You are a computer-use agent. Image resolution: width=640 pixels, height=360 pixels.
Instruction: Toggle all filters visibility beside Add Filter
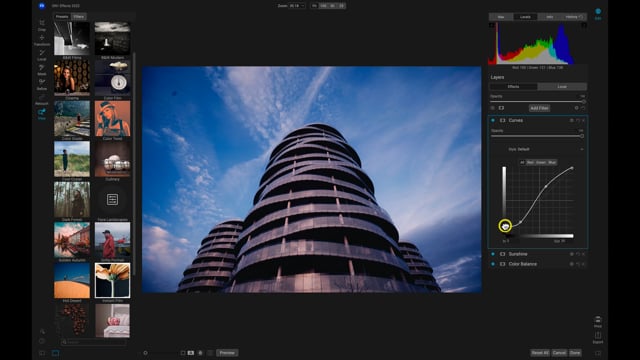click(x=493, y=108)
